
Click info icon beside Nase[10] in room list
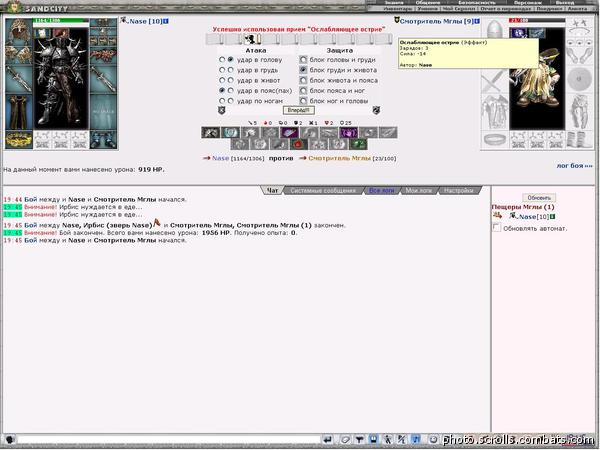(x=553, y=217)
